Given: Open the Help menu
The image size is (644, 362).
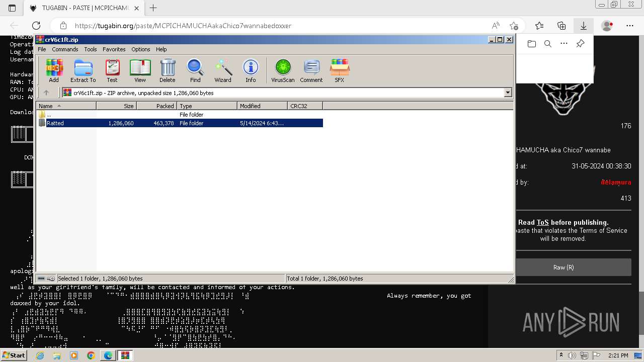Looking at the screenshot, I should click(161, 49).
